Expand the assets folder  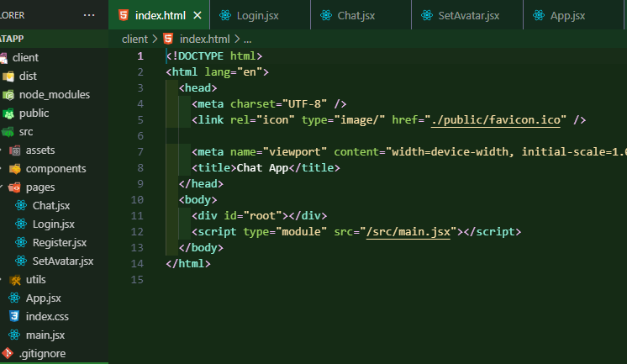coord(40,150)
